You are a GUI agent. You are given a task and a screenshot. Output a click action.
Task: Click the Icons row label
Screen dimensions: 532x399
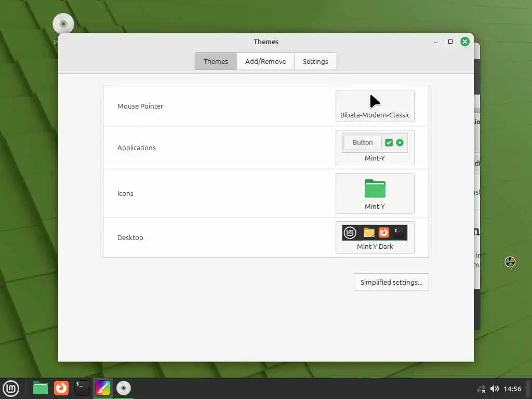click(x=125, y=194)
